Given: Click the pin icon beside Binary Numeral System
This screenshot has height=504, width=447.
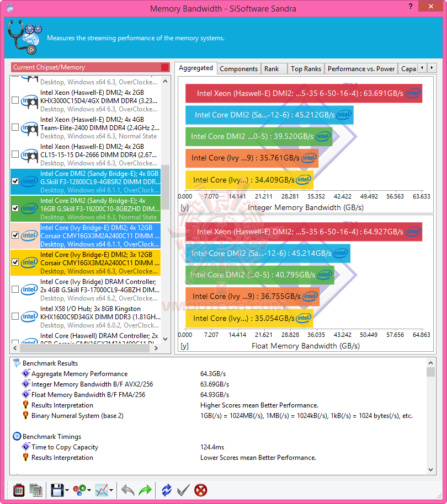Looking at the screenshot, I should click(x=25, y=415).
